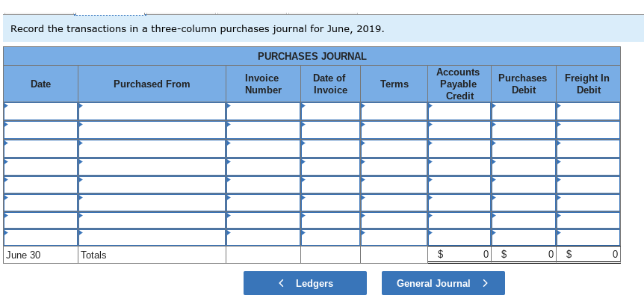This screenshot has width=644, height=307.
Task: Click the Totals label cell
Action: [x=152, y=255]
